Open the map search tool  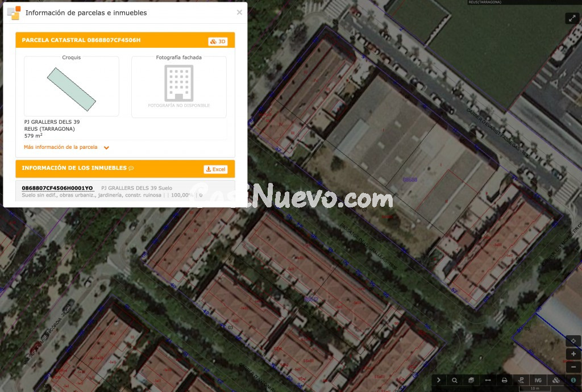(454, 380)
